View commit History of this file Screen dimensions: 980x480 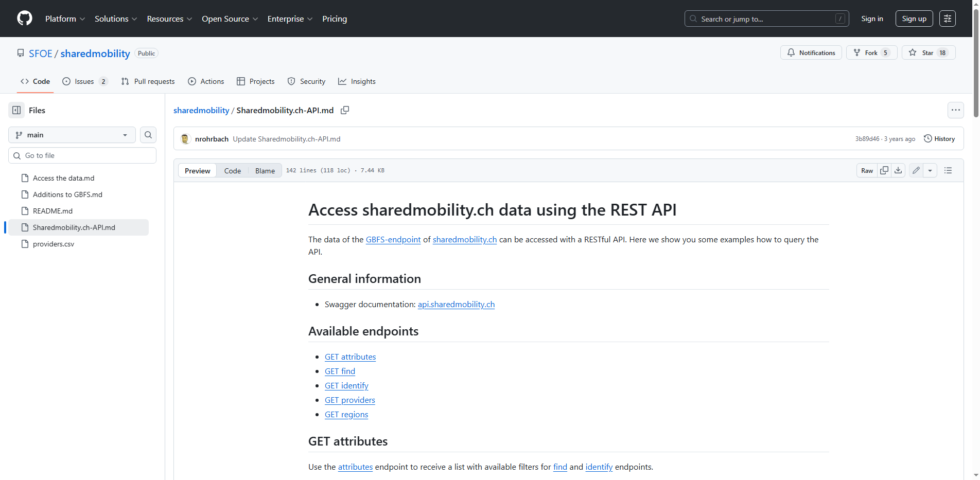pyautogui.click(x=939, y=138)
